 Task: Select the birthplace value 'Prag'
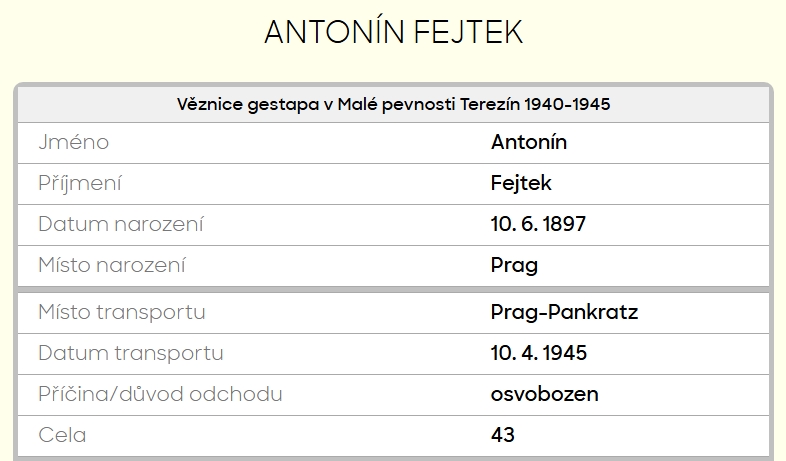click(x=514, y=265)
